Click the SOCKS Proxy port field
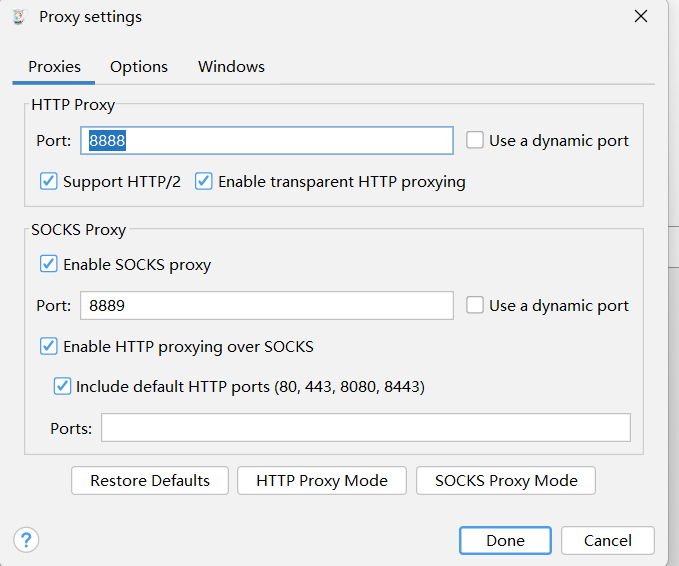The height and width of the screenshot is (566, 679). tap(267, 306)
